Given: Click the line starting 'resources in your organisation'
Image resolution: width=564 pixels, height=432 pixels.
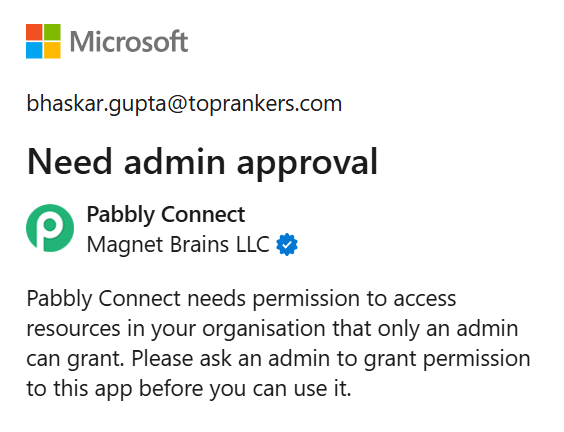Looking at the screenshot, I should tap(272, 329).
